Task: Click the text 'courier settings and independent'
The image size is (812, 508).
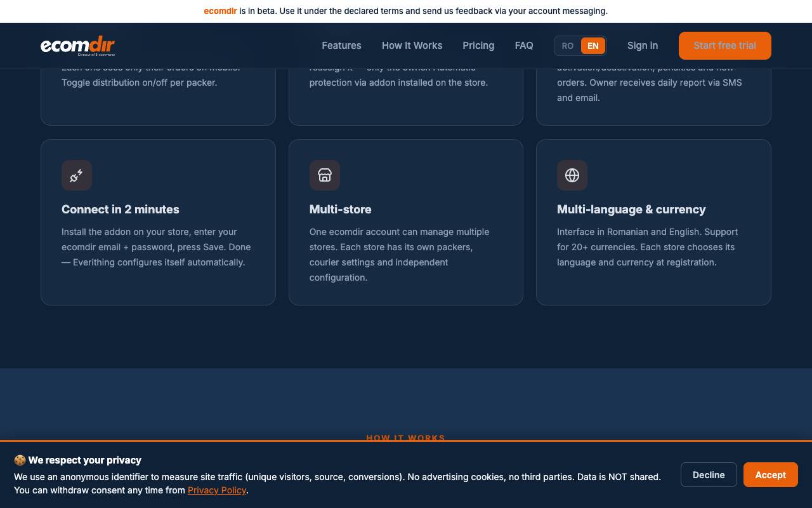Action: click(379, 262)
